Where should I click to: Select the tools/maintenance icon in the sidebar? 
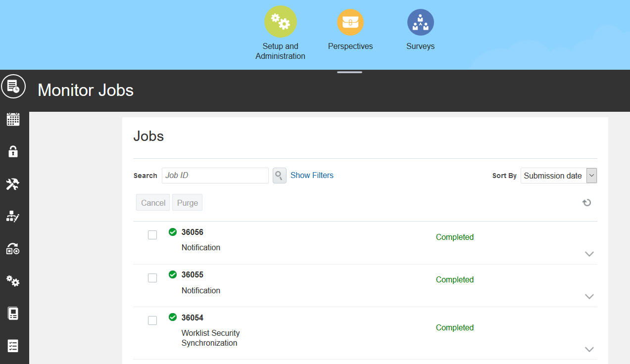(x=13, y=184)
